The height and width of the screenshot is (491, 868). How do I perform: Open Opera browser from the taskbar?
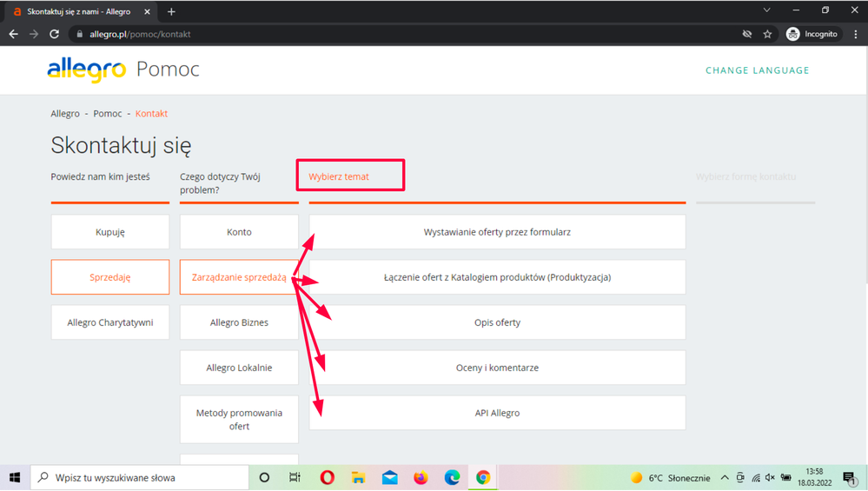[x=328, y=477]
